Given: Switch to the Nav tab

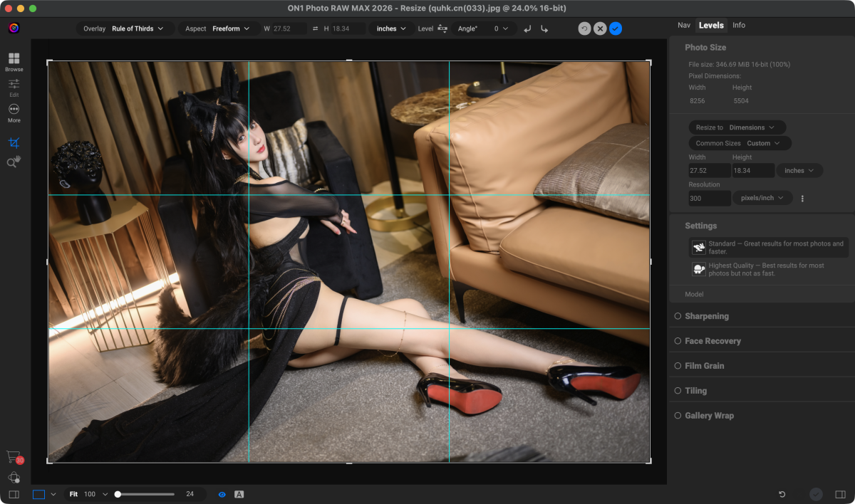Looking at the screenshot, I should (x=684, y=25).
